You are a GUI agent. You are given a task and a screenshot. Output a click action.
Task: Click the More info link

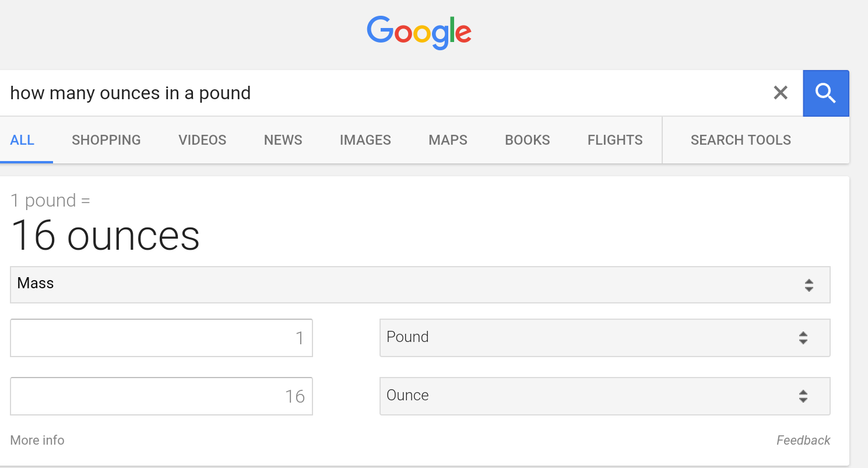[37, 440]
